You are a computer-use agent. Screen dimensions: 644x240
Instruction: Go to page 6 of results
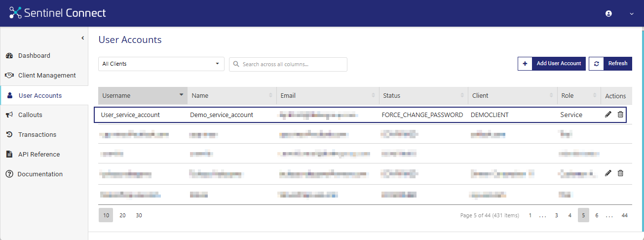(597, 215)
